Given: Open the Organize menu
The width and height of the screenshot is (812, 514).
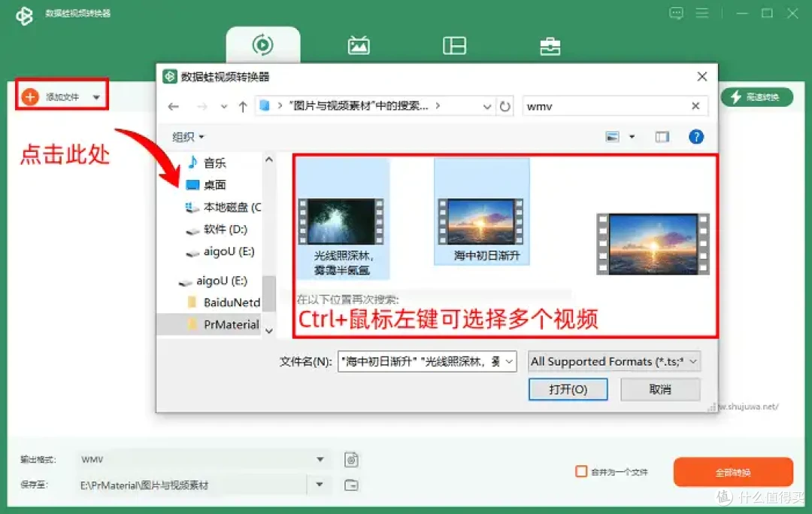Looking at the screenshot, I should point(188,137).
